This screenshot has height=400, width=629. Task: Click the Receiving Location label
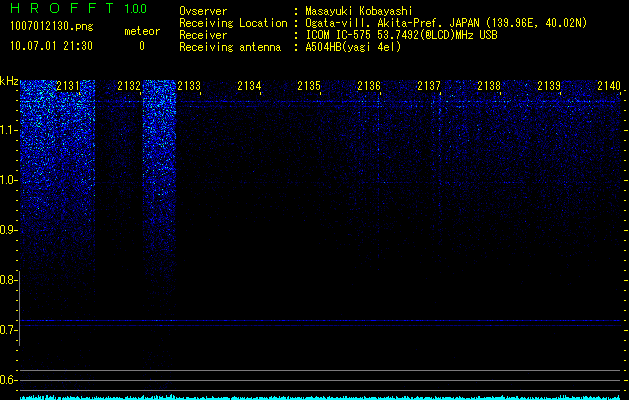click(233, 23)
